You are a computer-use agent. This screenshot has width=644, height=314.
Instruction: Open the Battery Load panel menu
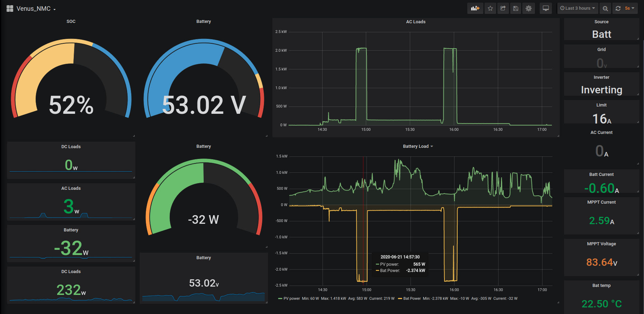418,146
